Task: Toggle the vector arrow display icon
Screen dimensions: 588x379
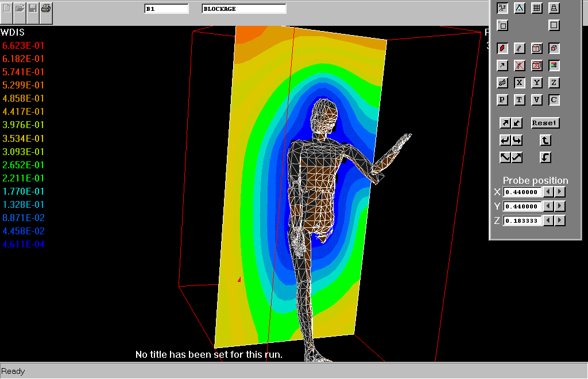Action: click(502, 65)
